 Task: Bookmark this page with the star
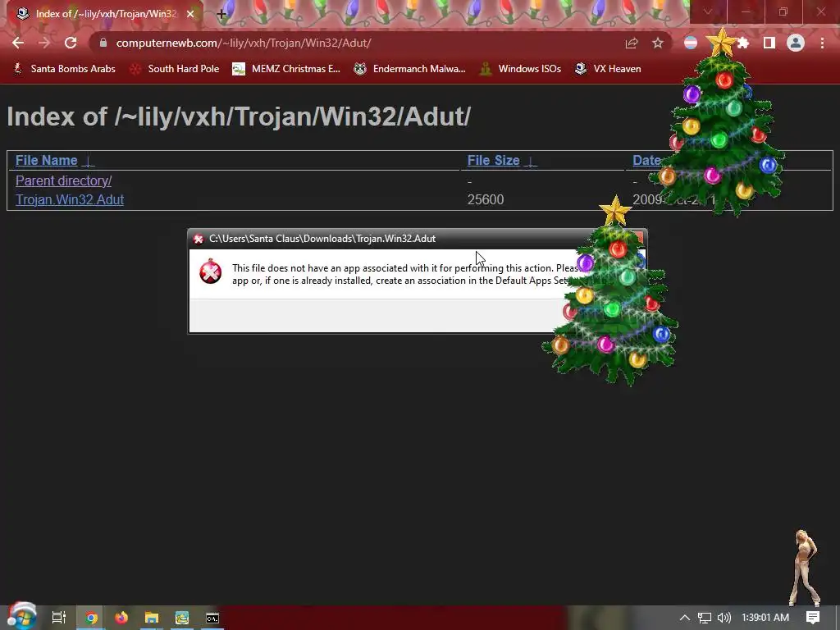coord(658,43)
